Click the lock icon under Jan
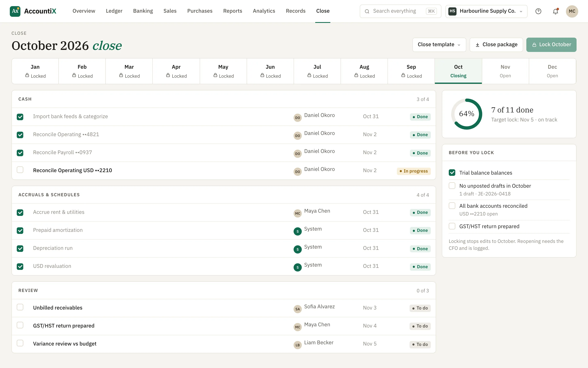This screenshot has width=588, height=368. (x=27, y=75)
